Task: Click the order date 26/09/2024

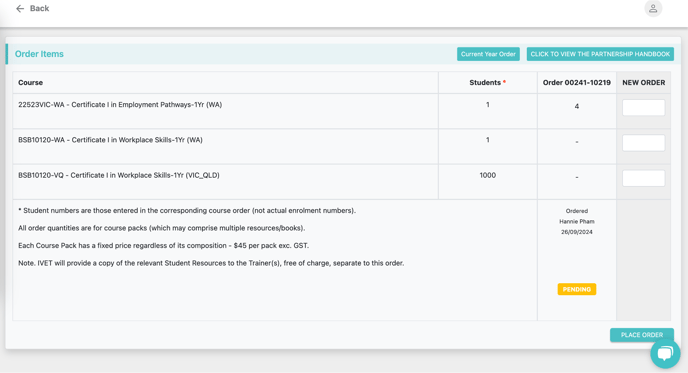Action: tap(577, 232)
